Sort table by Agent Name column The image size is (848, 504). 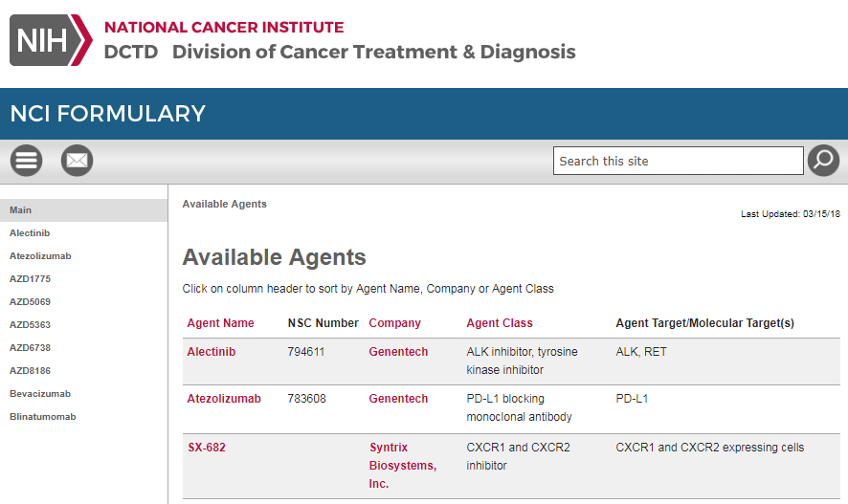tap(220, 323)
